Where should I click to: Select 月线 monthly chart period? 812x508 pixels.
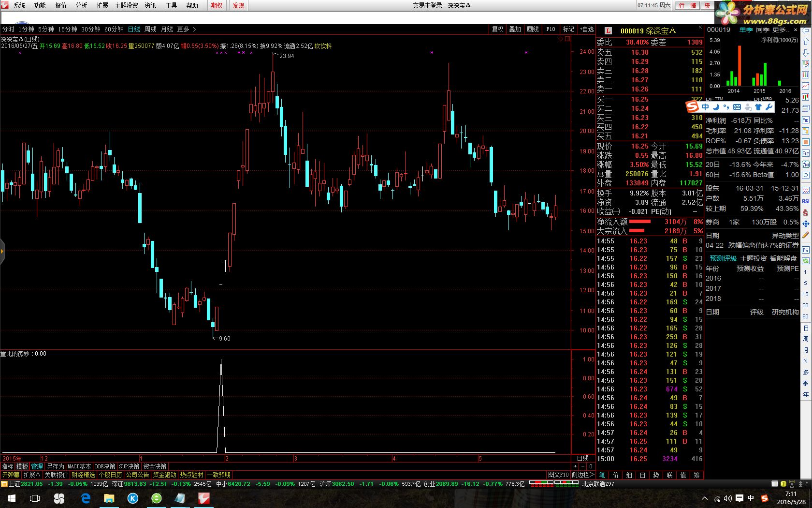tap(167, 30)
